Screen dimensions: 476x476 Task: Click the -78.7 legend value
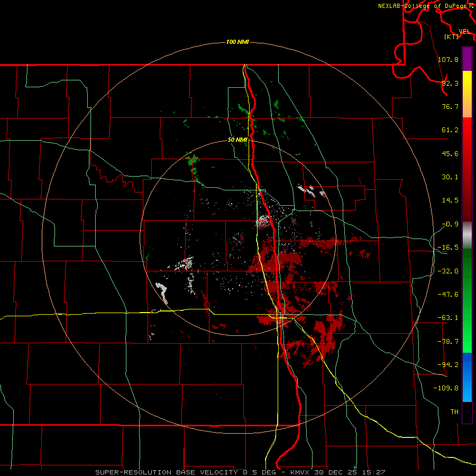[448, 342]
